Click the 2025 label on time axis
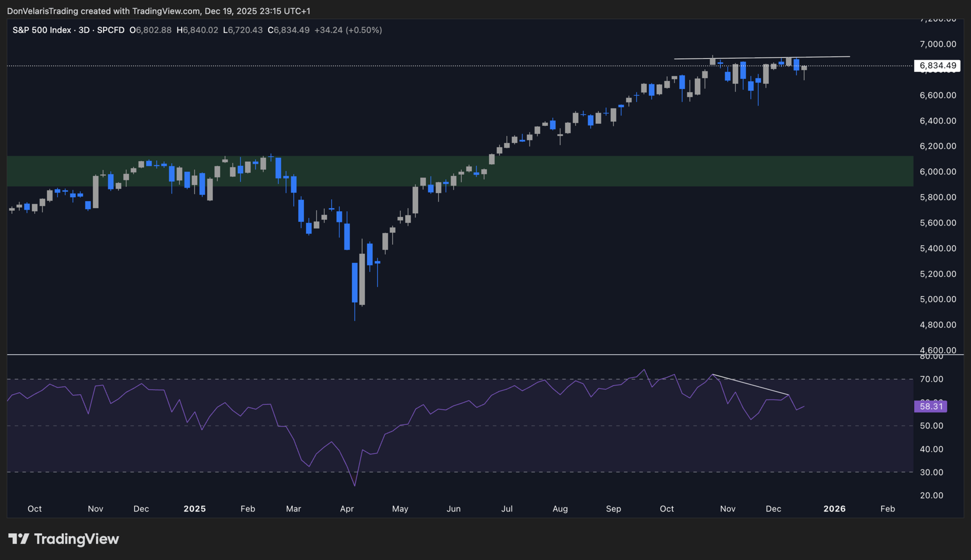The width and height of the screenshot is (971, 560). click(x=194, y=509)
